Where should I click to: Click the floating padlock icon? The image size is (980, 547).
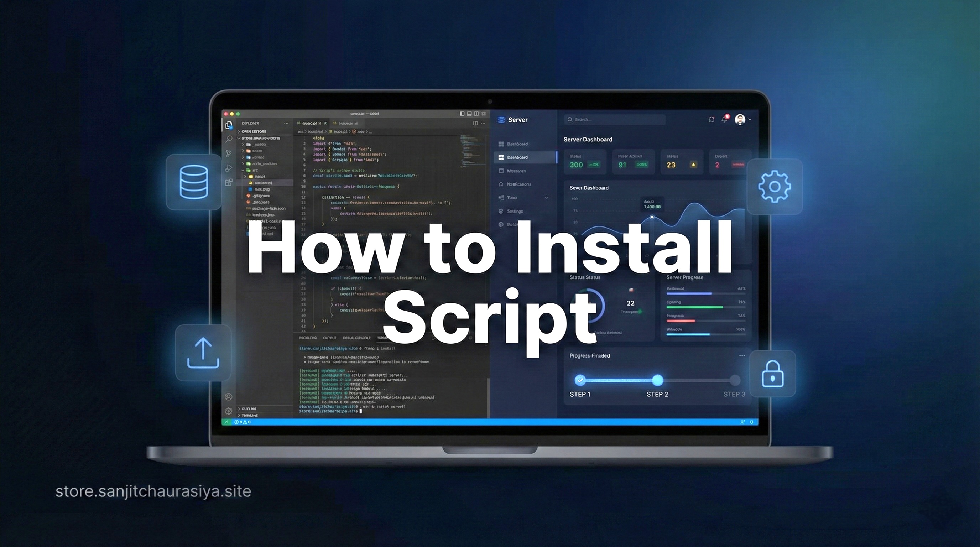click(x=772, y=374)
